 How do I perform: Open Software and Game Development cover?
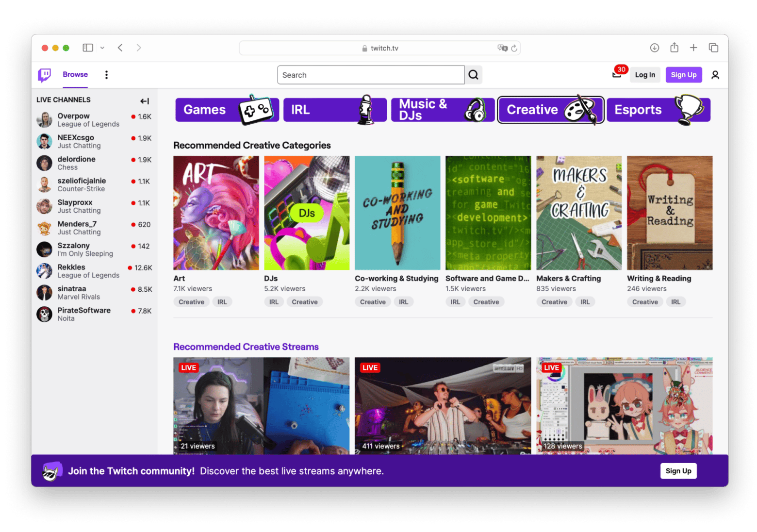[488, 213]
